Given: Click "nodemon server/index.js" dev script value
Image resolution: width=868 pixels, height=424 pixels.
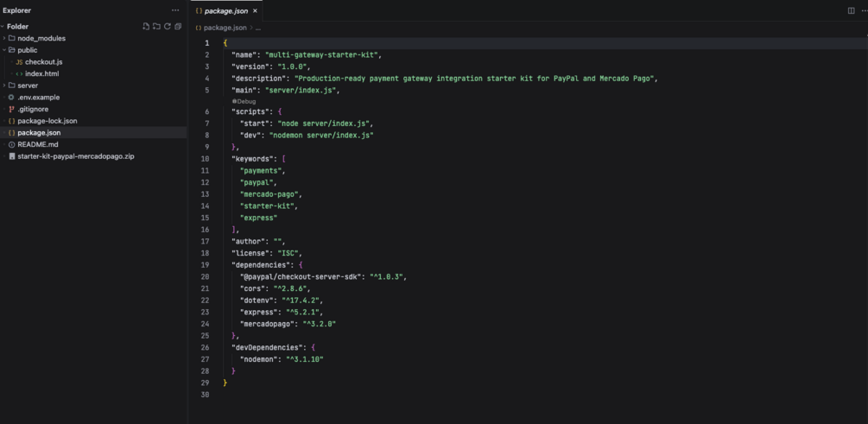Looking at the screenshot, I should (321, 135).
